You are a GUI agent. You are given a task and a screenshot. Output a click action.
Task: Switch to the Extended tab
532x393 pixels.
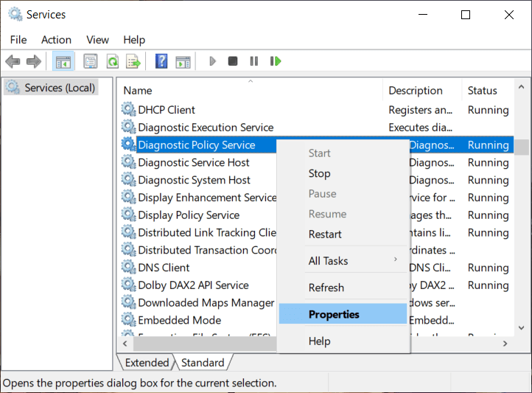coord(147,362)
